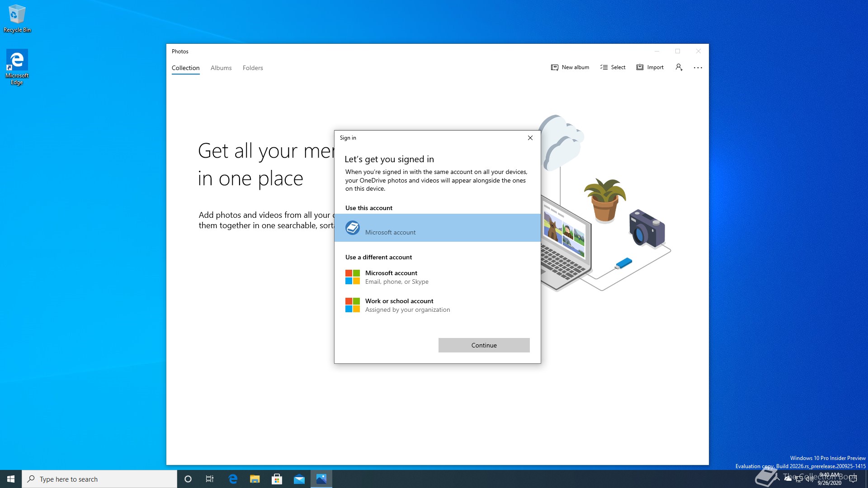Create a New album in Photos
The height and width of the screenshot is (488, 868).
pyautogui.click(x=570, y=67)
